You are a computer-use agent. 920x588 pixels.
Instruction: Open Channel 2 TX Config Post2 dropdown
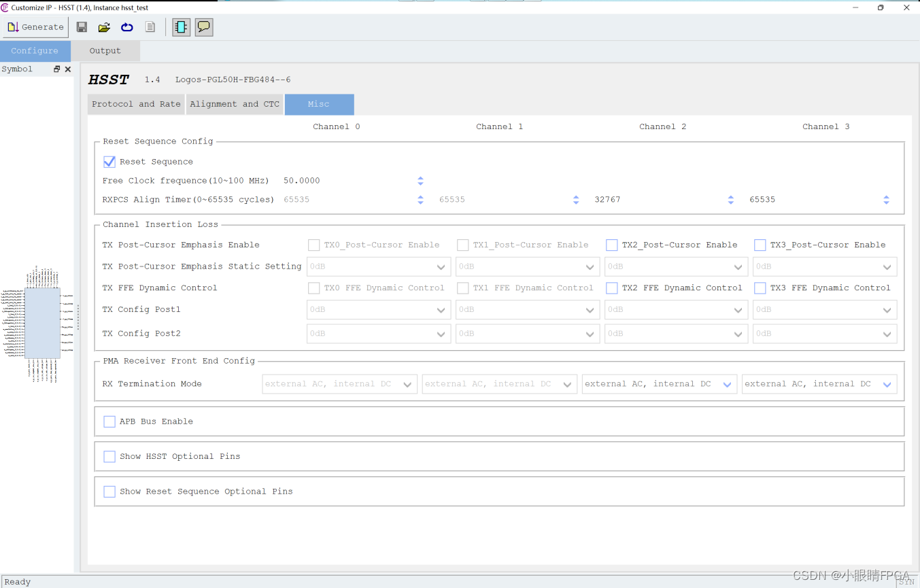[x=676, y=333]
